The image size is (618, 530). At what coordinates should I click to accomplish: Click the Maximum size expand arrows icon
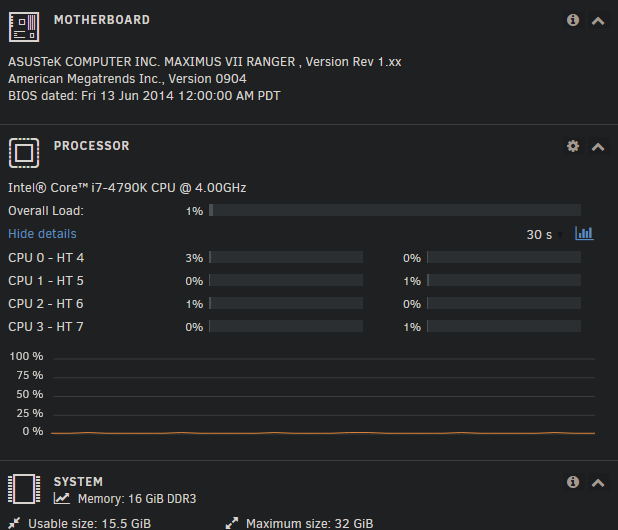[232, 523]
